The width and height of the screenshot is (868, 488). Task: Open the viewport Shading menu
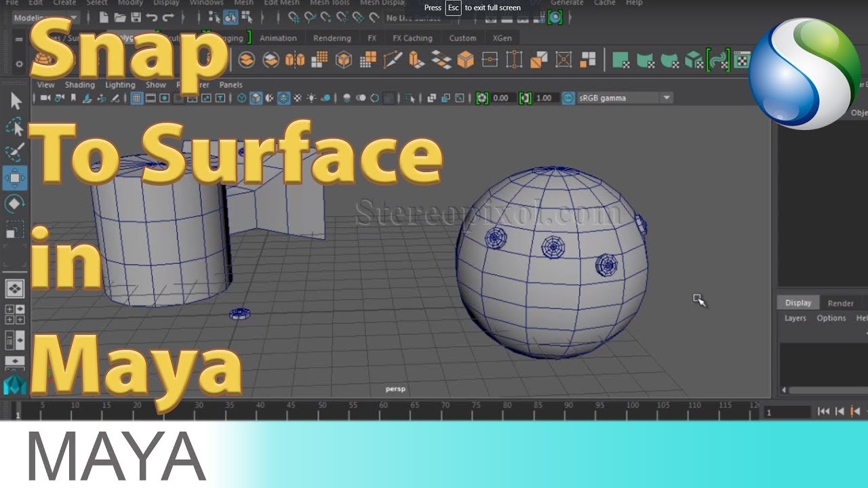point(80,85)
